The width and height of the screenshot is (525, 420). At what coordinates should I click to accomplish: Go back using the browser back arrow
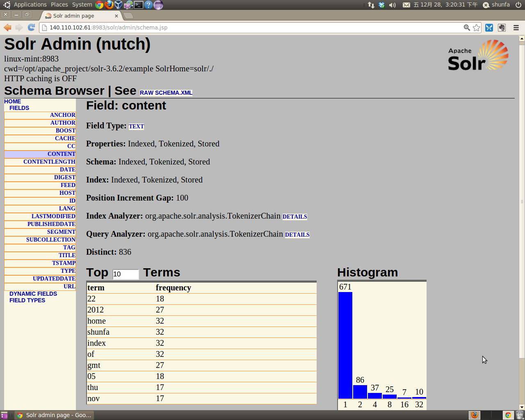pyautogui.click(x=7, y=27)
